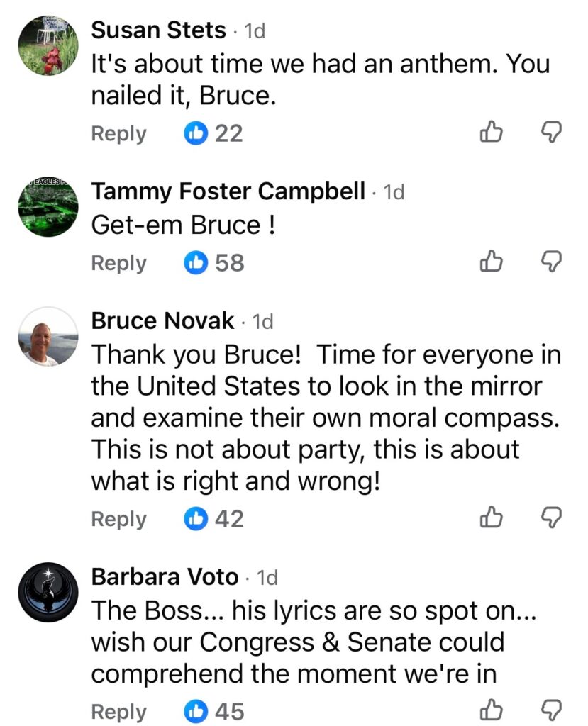The image size is (588, 726).
Task: Thumbs up Tammy Foster Campbell's comment
Action: click(x=492, y=262)
